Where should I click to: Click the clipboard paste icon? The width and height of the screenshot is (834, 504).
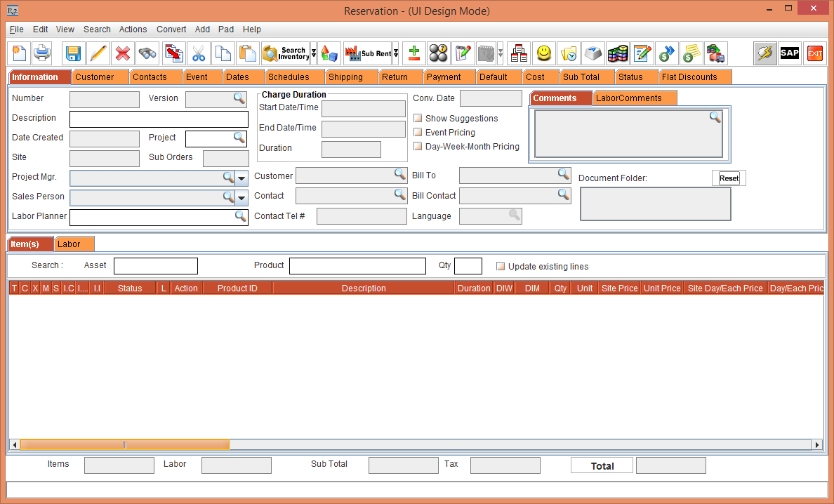(x=247, y=53)
